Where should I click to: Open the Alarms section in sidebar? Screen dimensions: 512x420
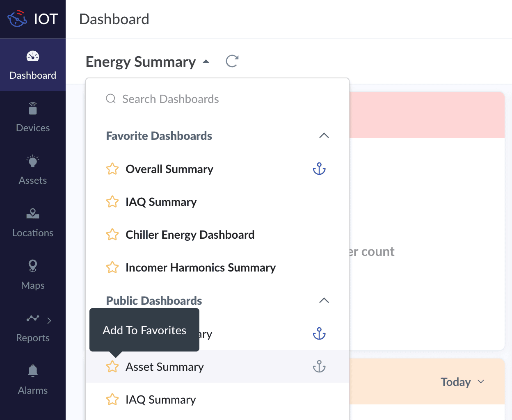pos(33,380)
